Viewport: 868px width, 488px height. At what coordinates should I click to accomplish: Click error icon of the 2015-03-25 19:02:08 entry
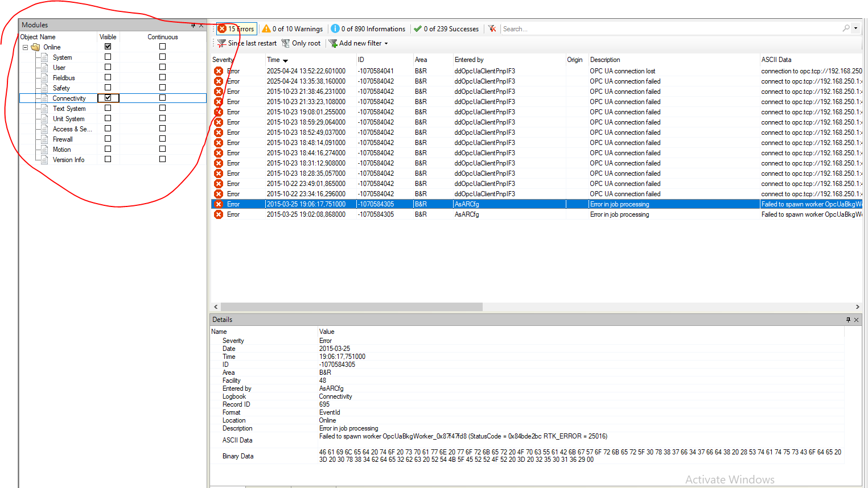219,214
